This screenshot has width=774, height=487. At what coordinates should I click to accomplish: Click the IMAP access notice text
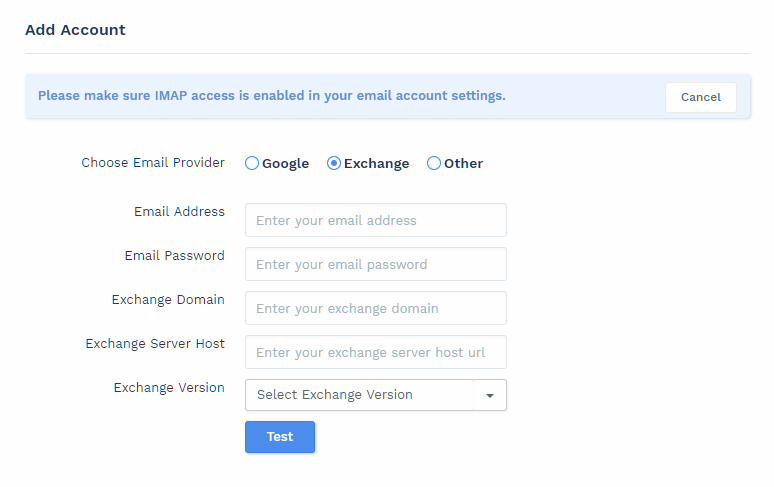271,96
